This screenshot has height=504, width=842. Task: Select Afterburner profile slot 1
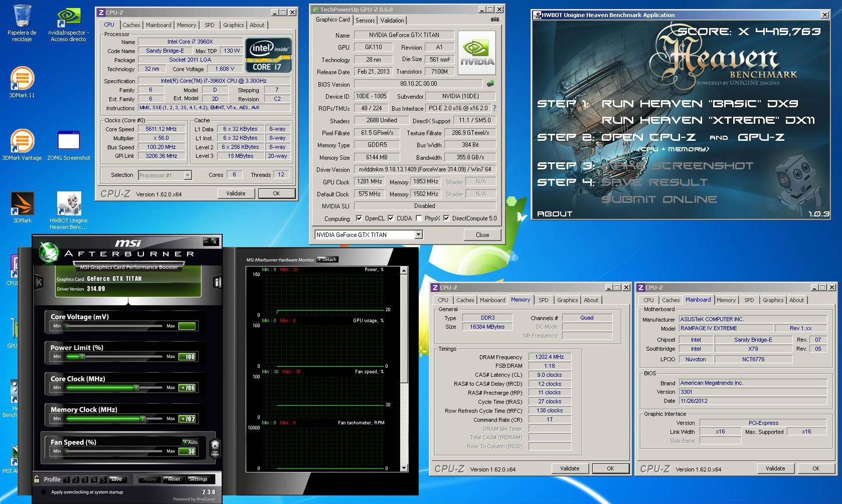[x=67, y=479]
